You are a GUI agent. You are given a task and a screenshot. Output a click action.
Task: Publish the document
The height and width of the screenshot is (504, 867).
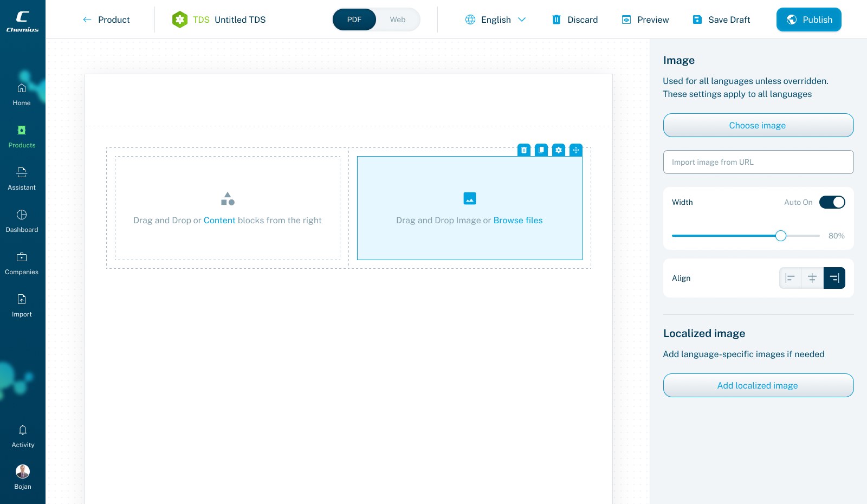click(809, 20)
